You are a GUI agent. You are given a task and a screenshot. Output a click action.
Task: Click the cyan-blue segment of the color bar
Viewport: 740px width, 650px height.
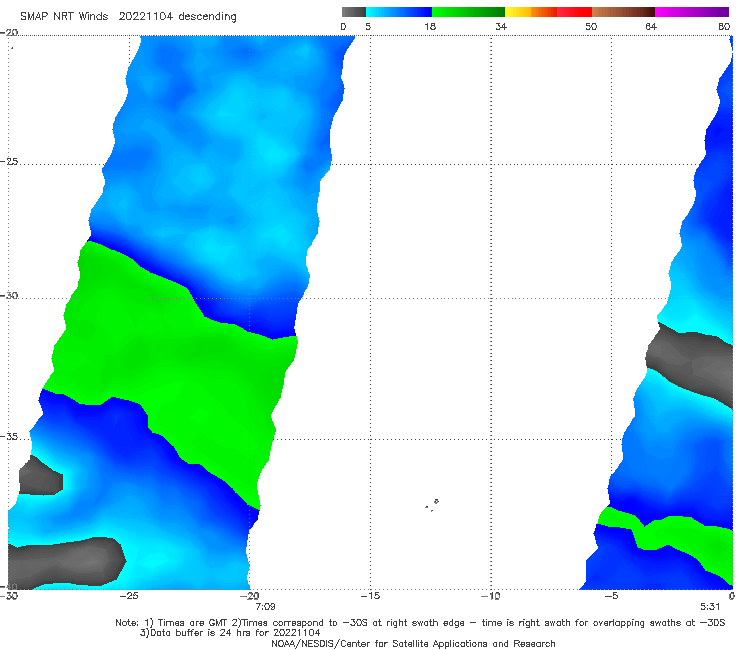[399, 12]
